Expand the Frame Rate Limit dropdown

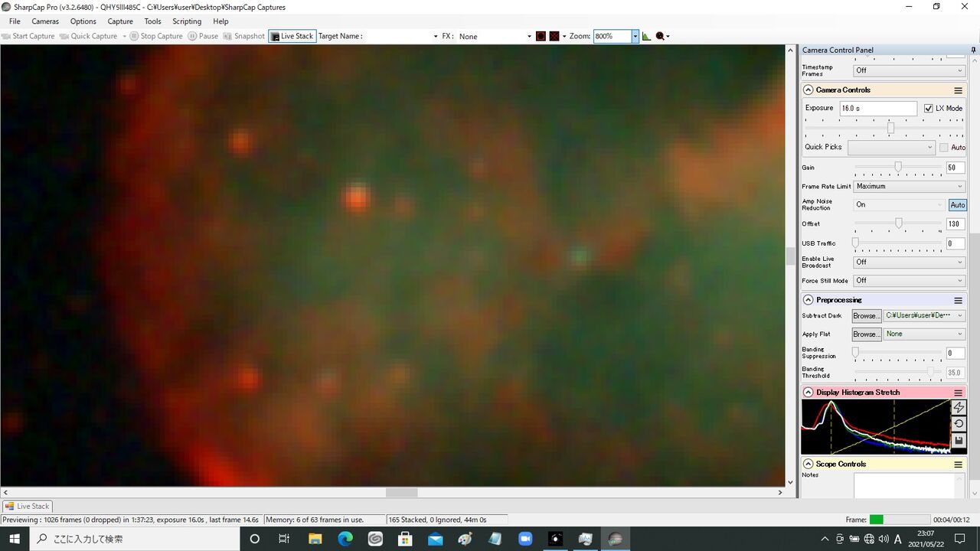pyautogui.click(x=909, y=186)
